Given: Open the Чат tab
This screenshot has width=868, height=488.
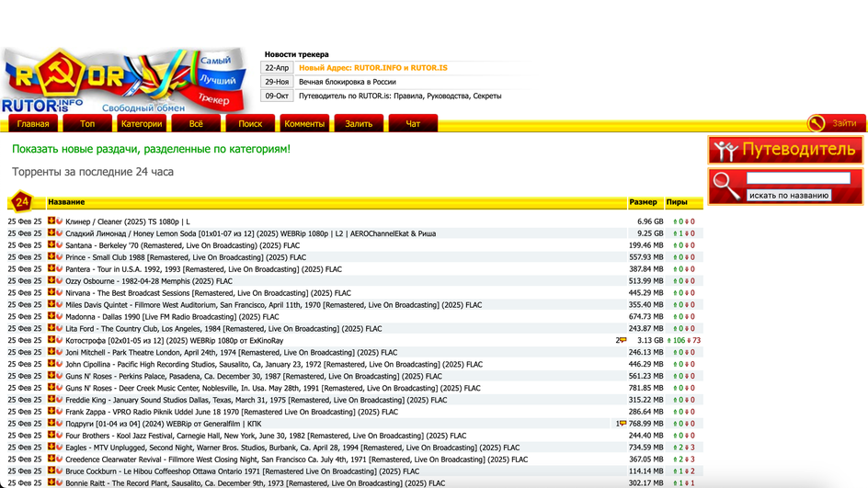Looking at the screenshot, I should pos(413,123).
